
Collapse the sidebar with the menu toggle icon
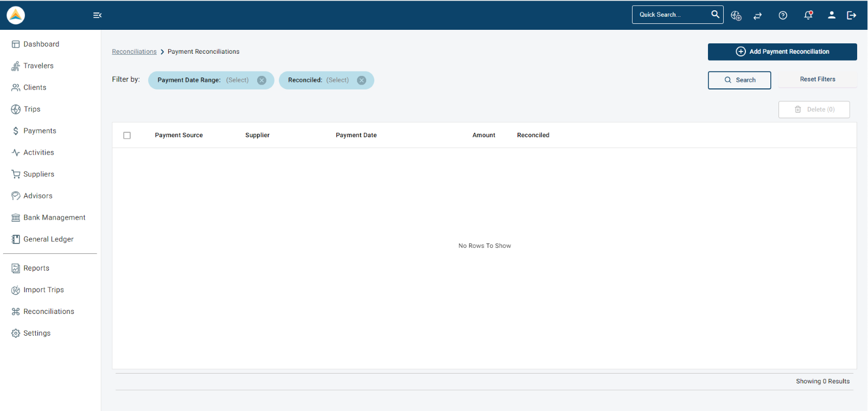[98, 15]
